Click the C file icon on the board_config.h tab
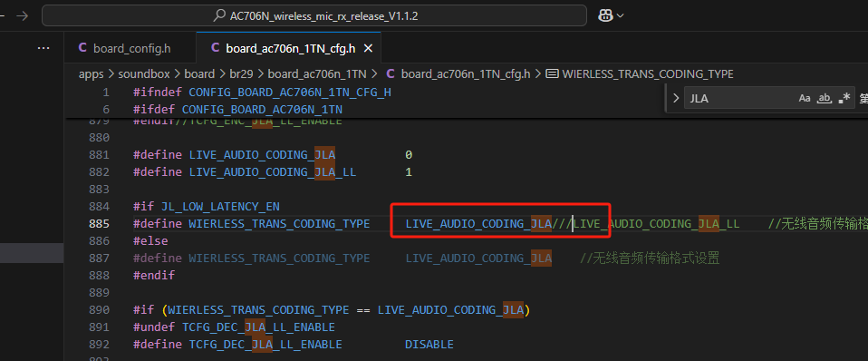This screenshot has height=361, width=868. pos(82,48)
